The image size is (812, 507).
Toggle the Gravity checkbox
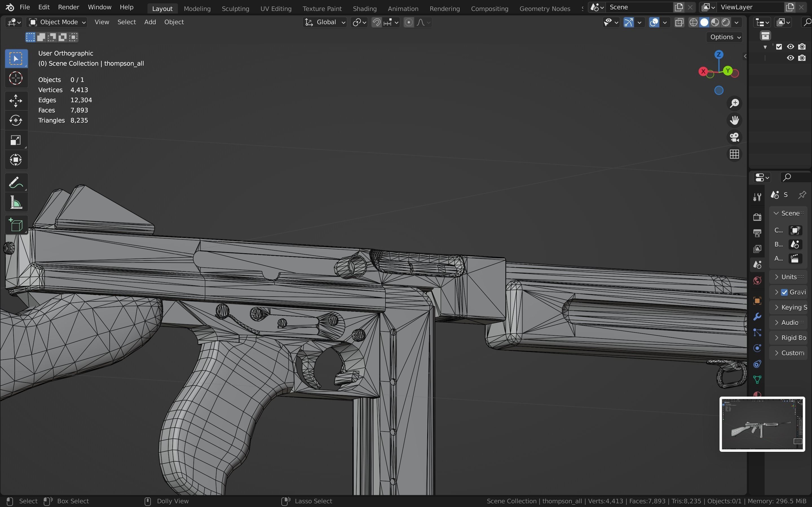click(784, 292)
